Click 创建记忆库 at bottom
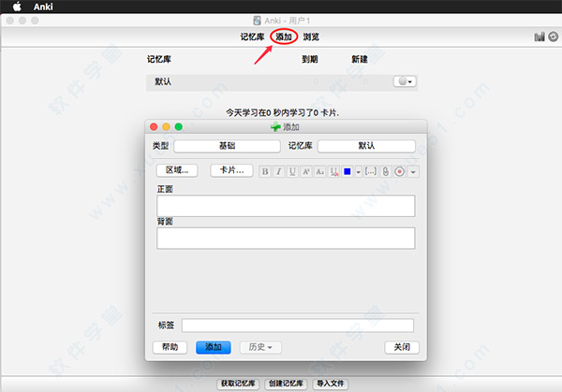 [286, 384]
